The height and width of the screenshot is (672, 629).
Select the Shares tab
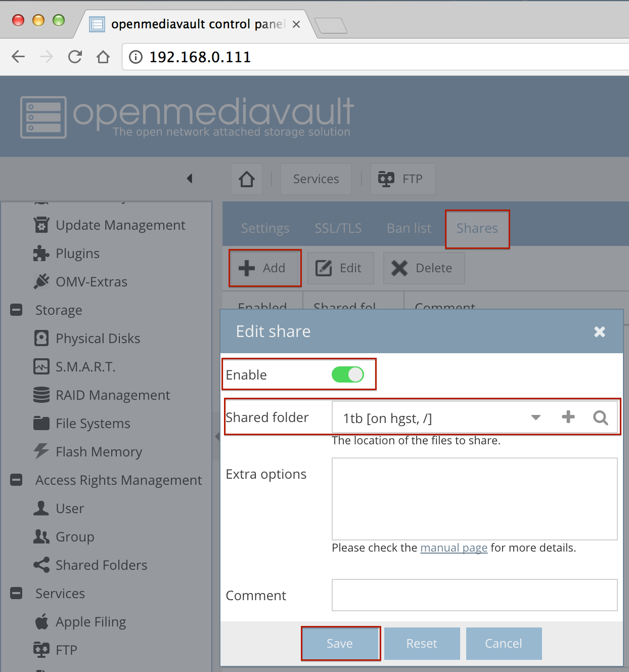point(477,228)
